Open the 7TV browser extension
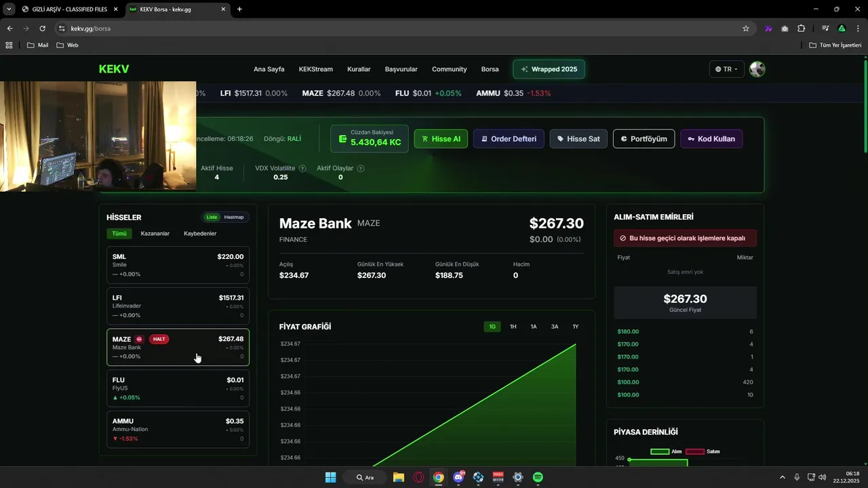 pyautogui.click(x=768, y=28)
